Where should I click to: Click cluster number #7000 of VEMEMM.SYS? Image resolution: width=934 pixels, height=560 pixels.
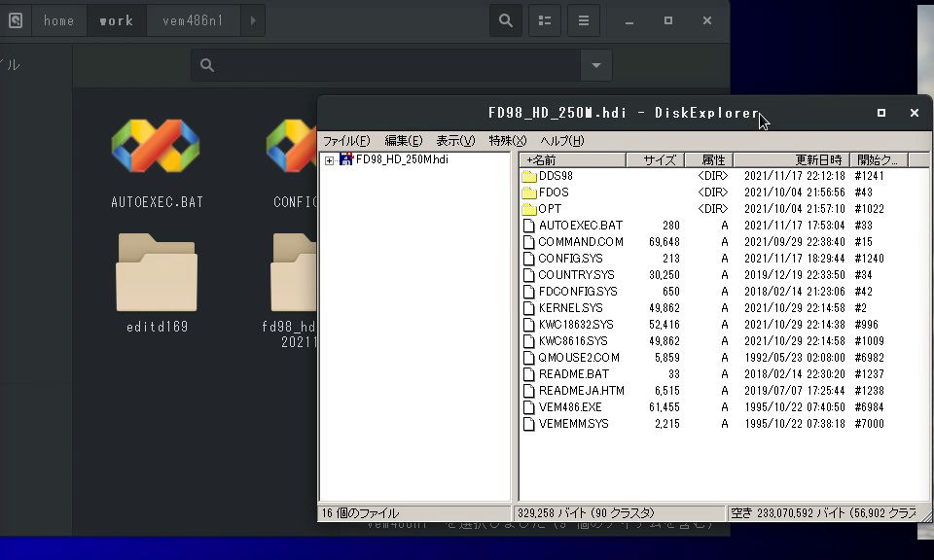pyautogui.click(x=869, y=424)
